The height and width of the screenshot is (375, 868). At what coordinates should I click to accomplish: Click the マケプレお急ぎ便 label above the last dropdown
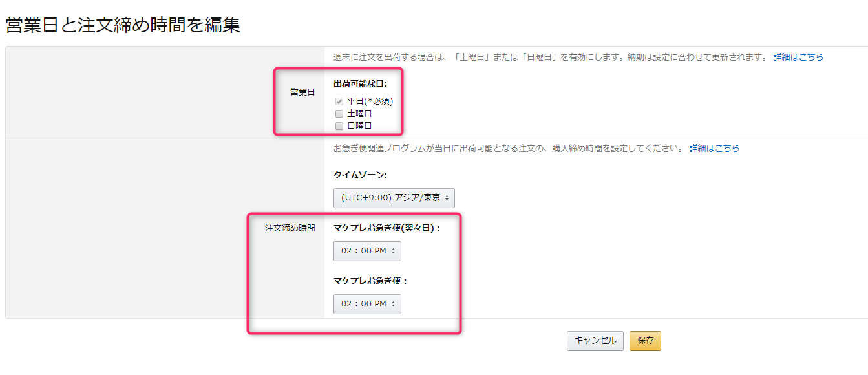[371, 281]
